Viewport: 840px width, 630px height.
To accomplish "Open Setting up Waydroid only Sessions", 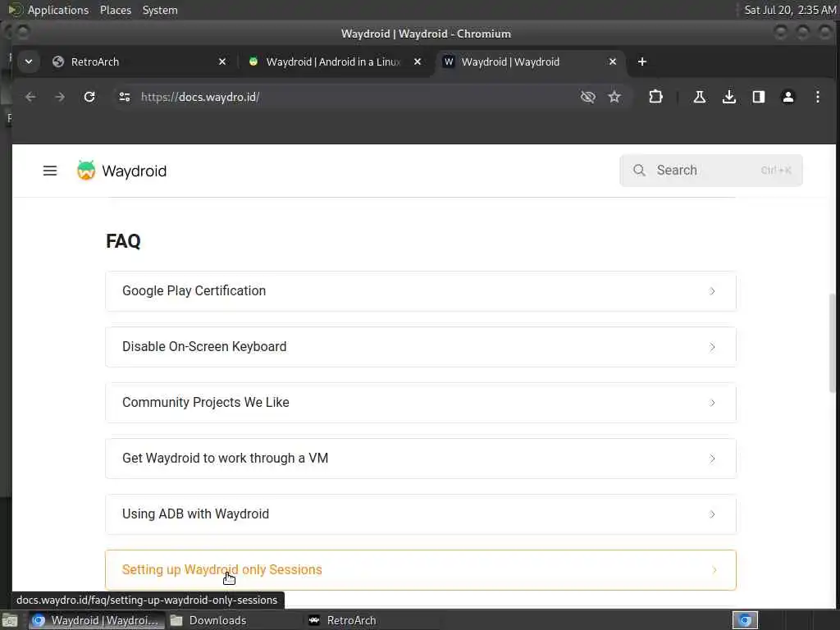I will 421,569.
